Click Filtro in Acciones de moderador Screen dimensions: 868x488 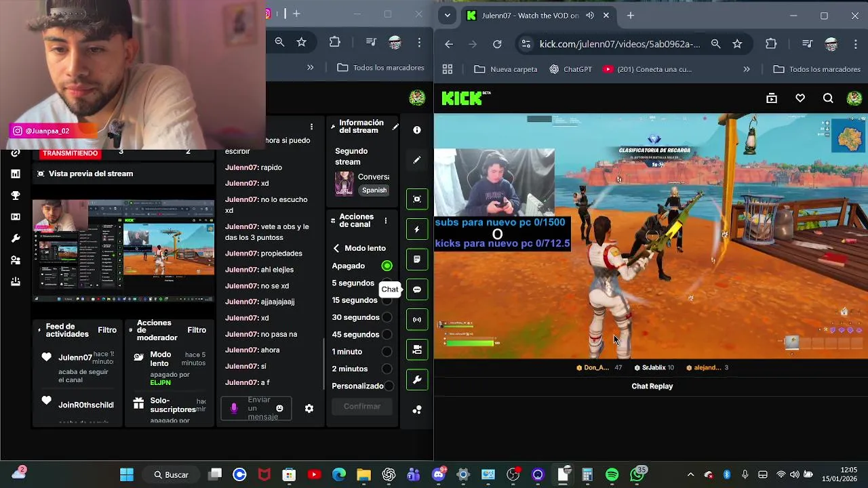pyautogui.click(x=197, y=330)
